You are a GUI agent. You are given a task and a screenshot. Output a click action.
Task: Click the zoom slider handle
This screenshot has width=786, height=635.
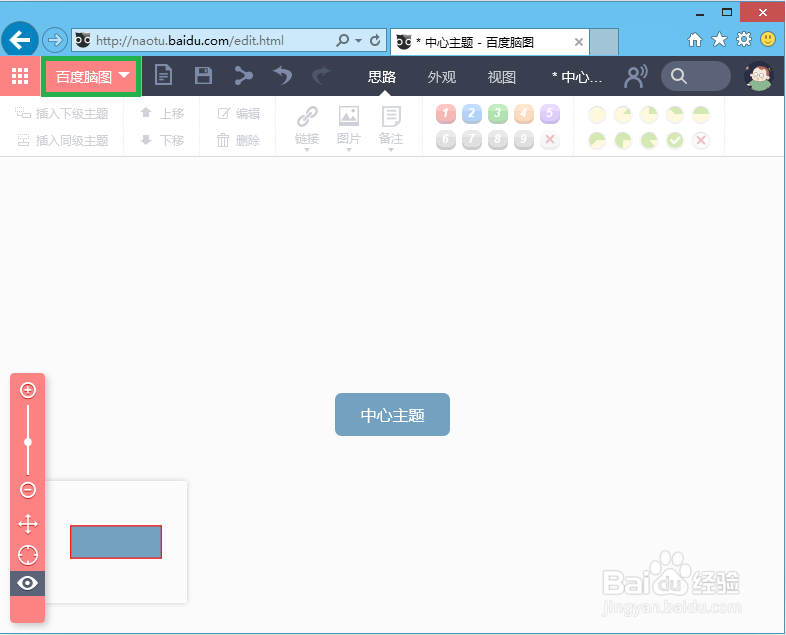28,442
